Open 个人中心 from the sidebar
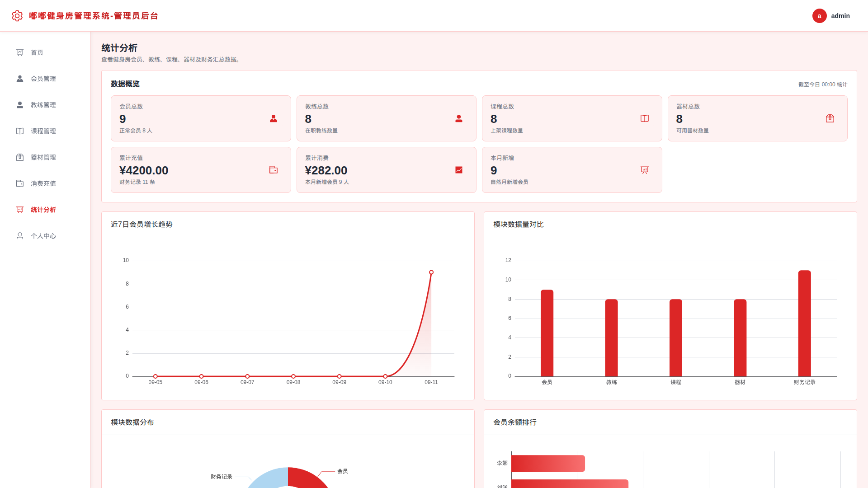 (45, 236)
